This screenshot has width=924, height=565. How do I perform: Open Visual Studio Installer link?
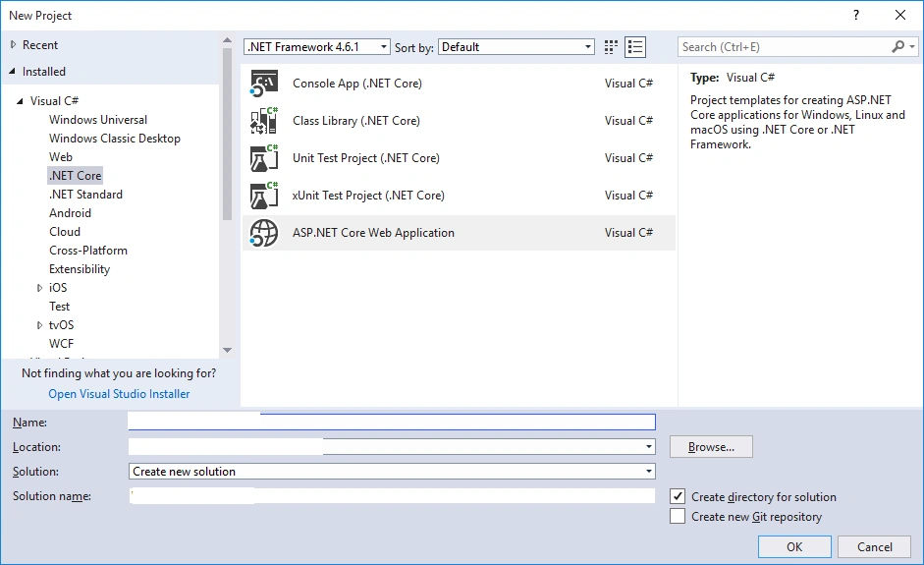pyautogui.click(x=119, y=393)
